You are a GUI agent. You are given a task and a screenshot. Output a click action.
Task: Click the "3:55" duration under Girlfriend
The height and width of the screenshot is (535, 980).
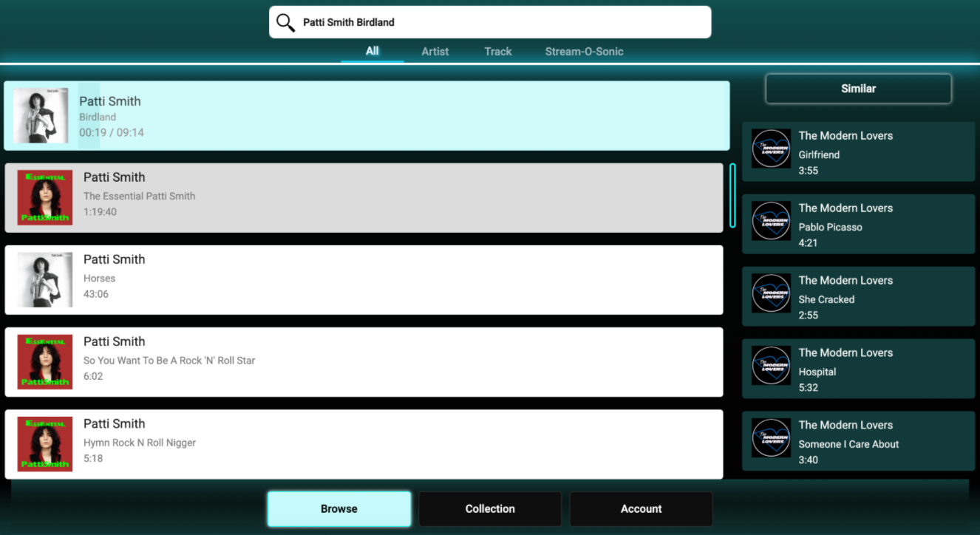coord(809,171)
